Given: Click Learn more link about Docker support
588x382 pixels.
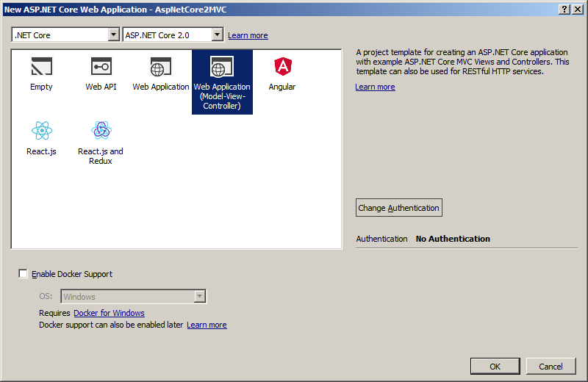Looking at the screenshot, I should pyautogui.click(x=207, y=325).
